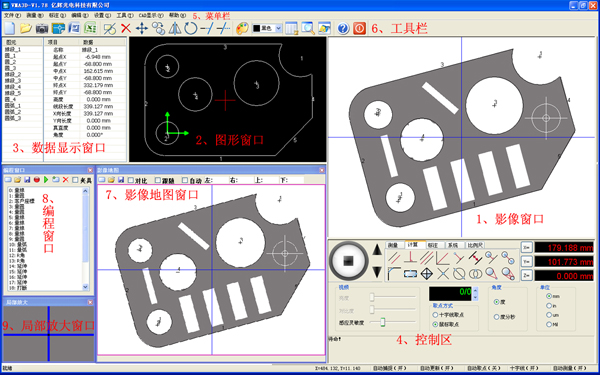Click the angle between lines calculation icon
Image resolution: width=600 pixels, height=375 pixels.
443,258
